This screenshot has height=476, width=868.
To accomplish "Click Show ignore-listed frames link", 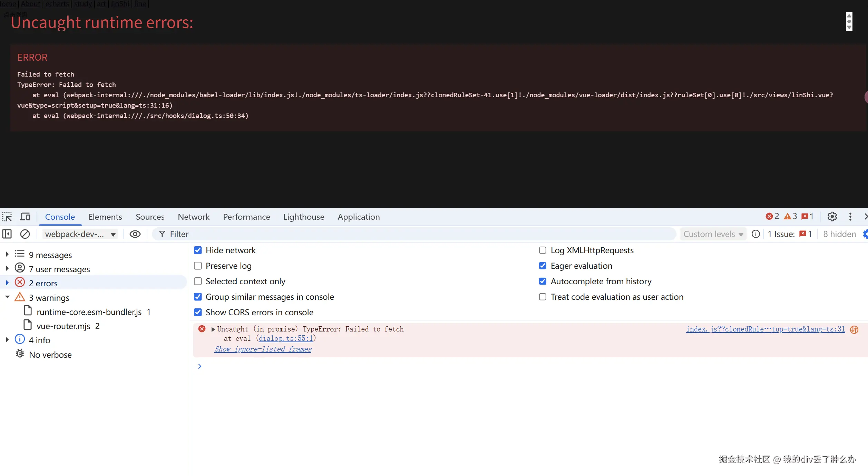I will click(x=263, y=349).
